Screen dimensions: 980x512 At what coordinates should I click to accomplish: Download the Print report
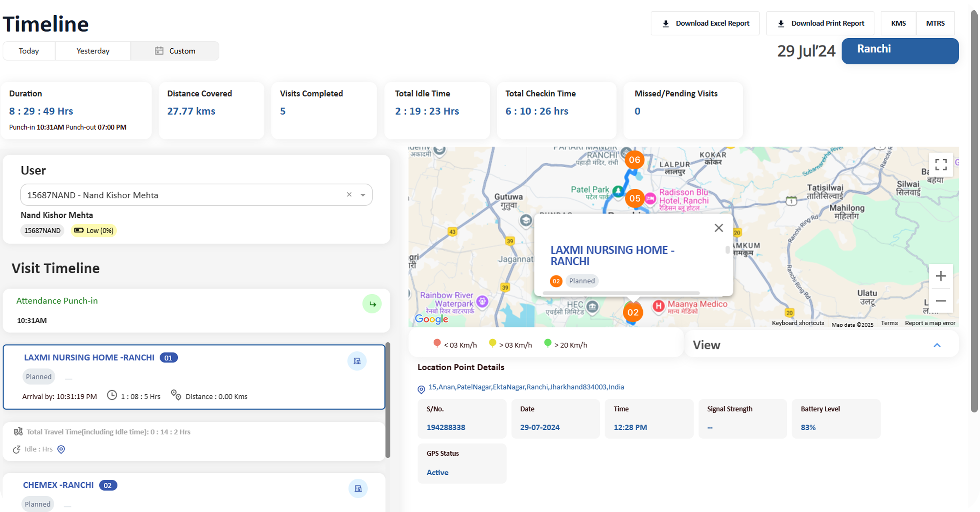(820, 23)
